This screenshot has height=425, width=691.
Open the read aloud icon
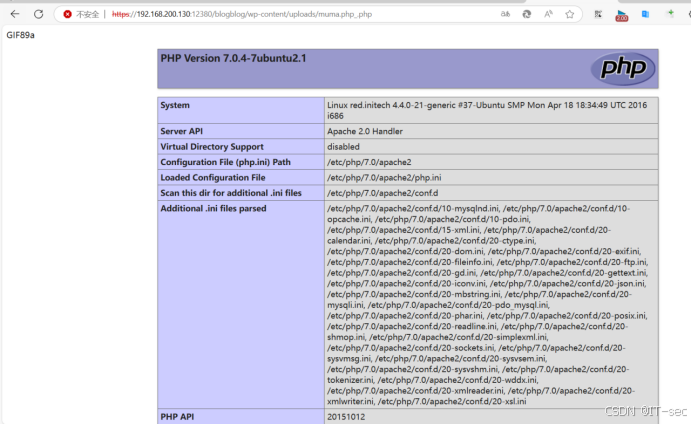point(548,14)
